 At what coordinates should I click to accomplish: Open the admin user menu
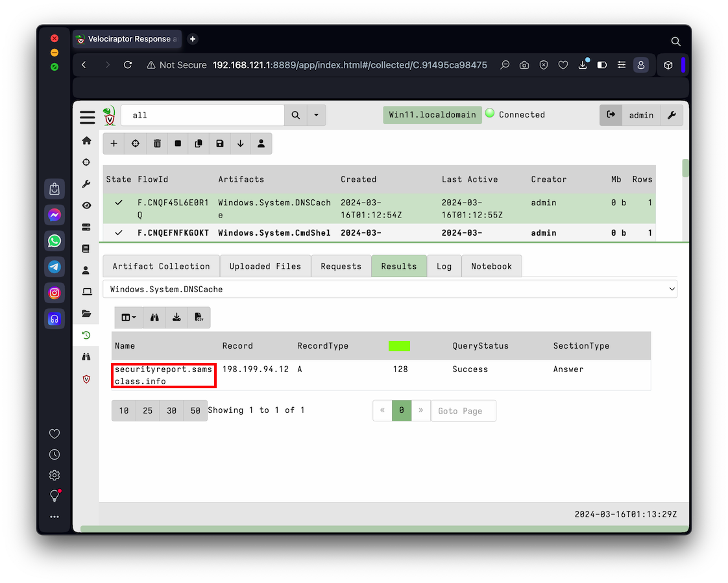[640, 115]
